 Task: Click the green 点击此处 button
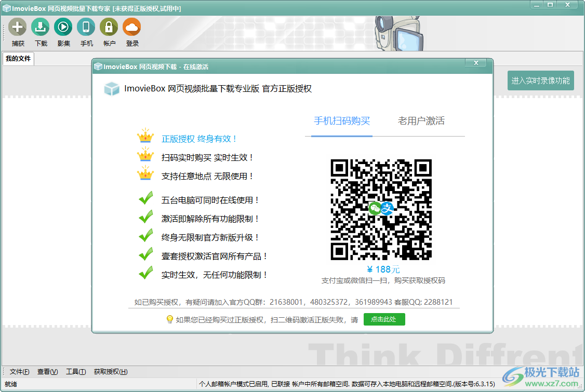pos(384,319)
